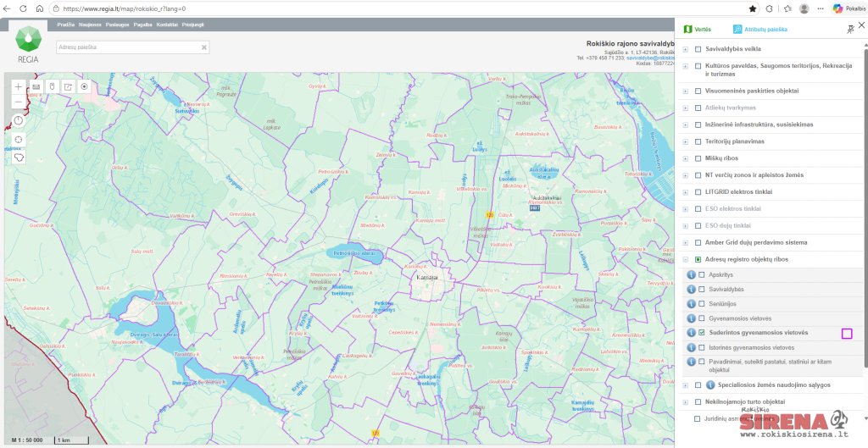The image size is (868, 448).
Task: Open the time/history clock tool
Action: point(19,120)
